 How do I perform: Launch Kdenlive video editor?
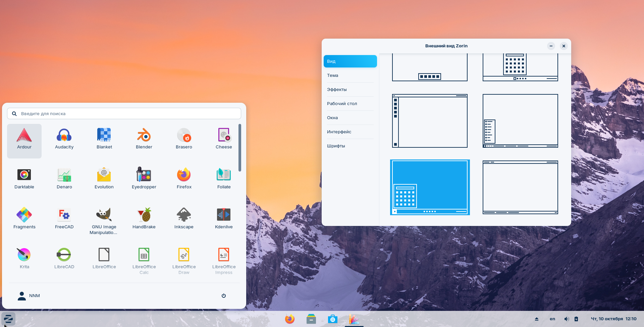click(x=224, y=221)
